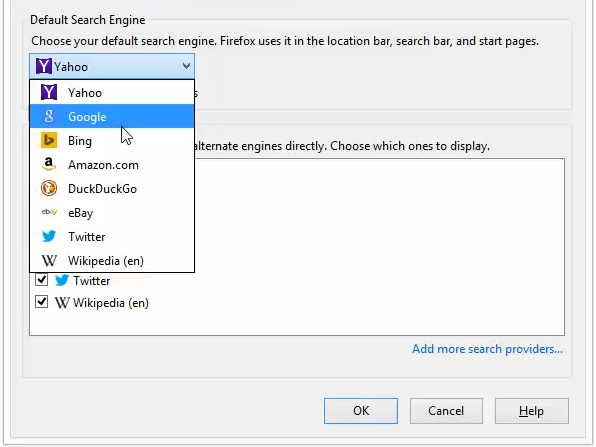
Task: Confirm settings with OK button
Action: pyautogui.click(x=361, y=411)
